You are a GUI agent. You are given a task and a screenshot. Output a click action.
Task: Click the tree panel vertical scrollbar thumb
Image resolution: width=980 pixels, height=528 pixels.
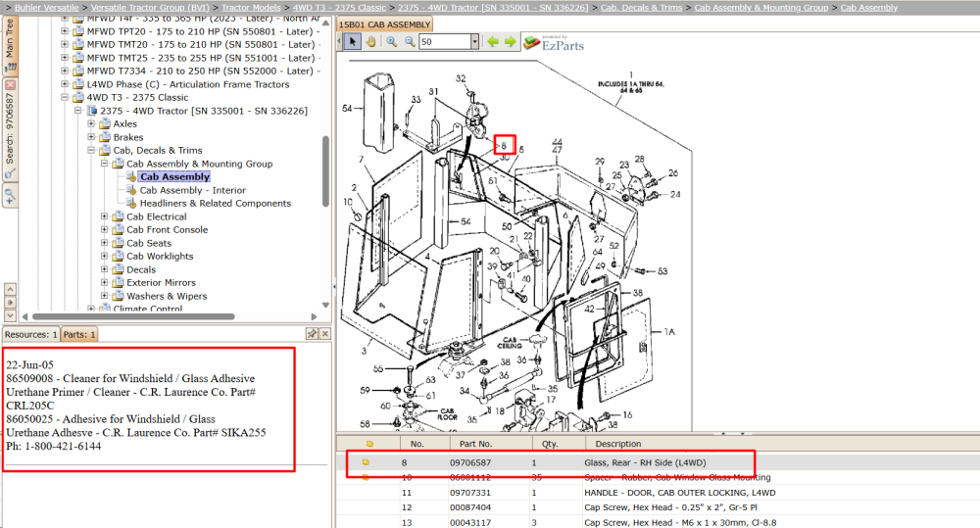tap(325, 170)
